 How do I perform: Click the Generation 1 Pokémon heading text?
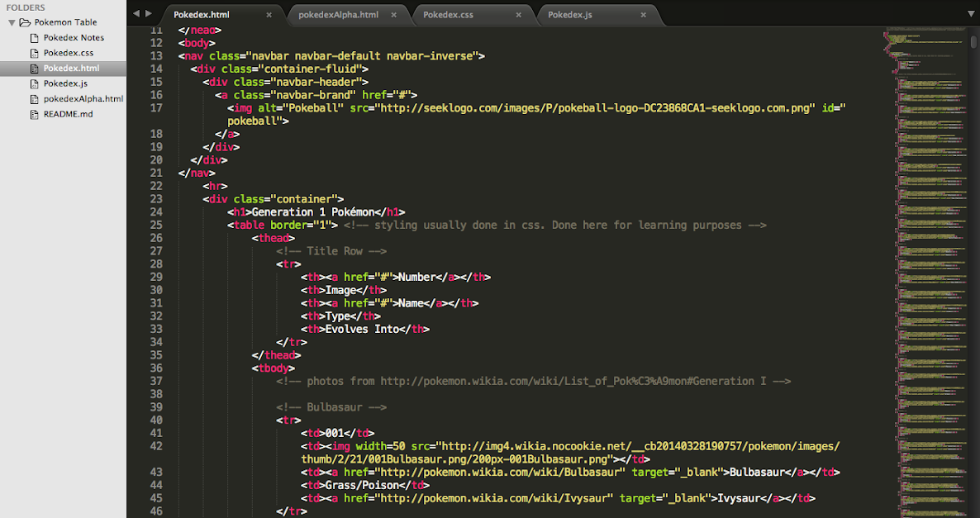(313, 212)
